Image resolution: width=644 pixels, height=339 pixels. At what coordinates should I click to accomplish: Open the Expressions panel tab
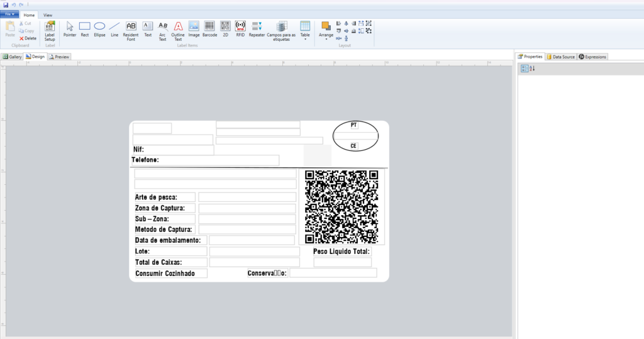592,57
